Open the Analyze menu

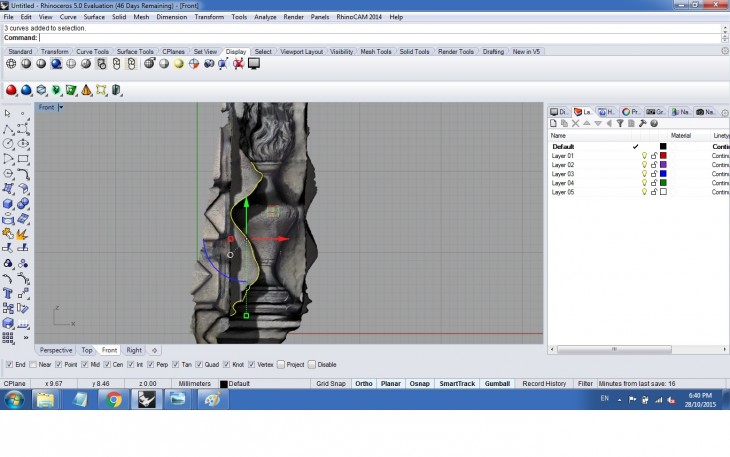(x=265, y=17)
